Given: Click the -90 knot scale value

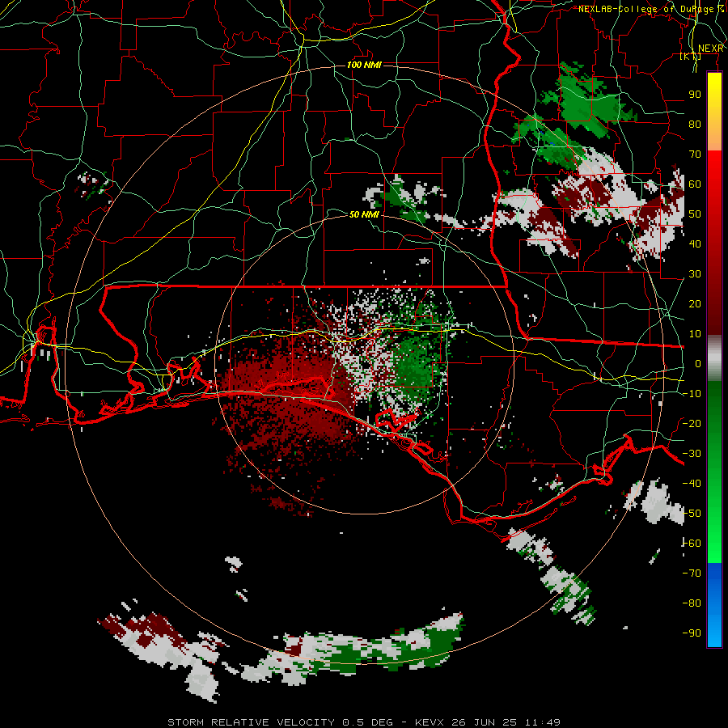Looking at the screenshot, I should tap(692, 633).
